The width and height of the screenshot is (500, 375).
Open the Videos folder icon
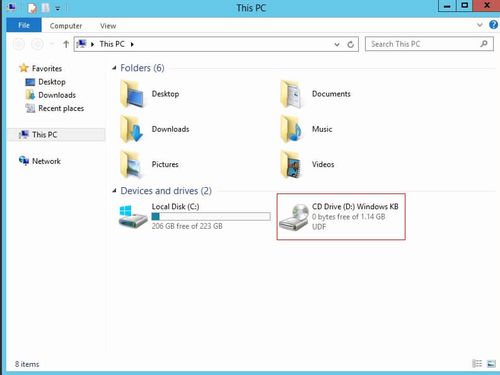click(x=291, y=164)
